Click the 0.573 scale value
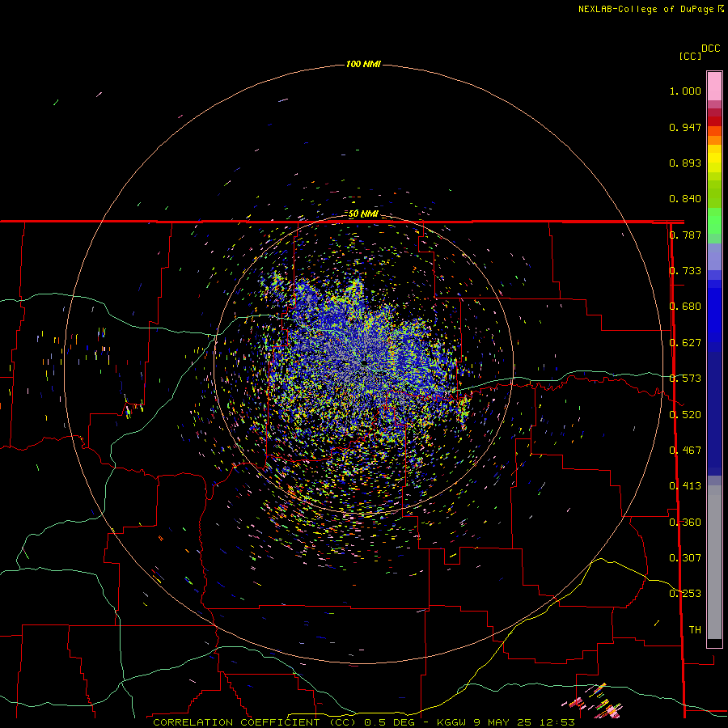 coord(685,379)
